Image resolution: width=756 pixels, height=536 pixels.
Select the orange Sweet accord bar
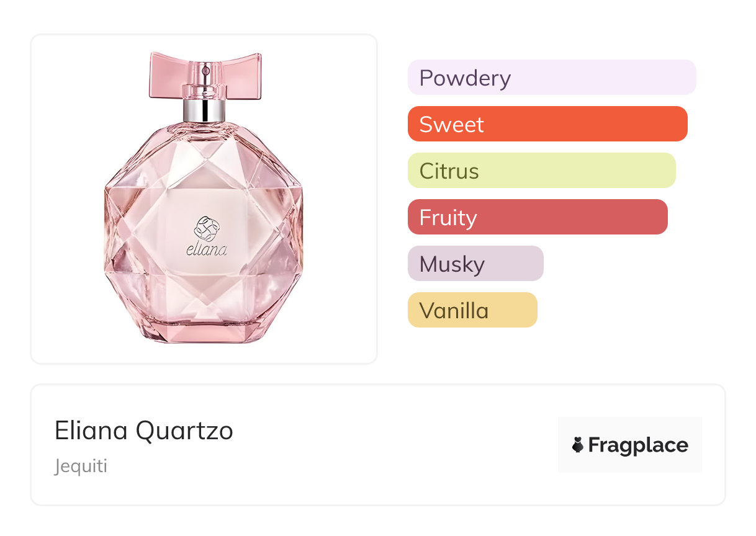(547, 124)
